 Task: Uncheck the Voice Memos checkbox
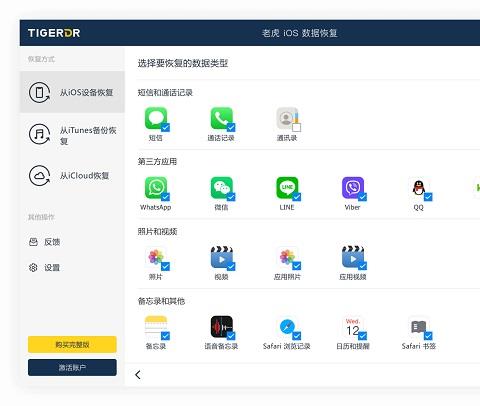click(231, 336)
